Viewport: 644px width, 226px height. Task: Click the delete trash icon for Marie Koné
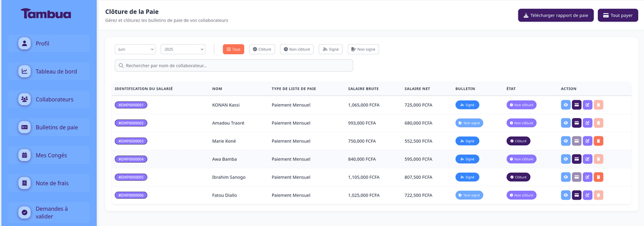[x=598, y=141]
